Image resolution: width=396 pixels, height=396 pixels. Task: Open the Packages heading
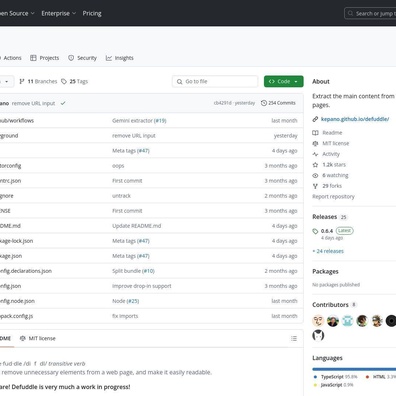coord(325,271)
